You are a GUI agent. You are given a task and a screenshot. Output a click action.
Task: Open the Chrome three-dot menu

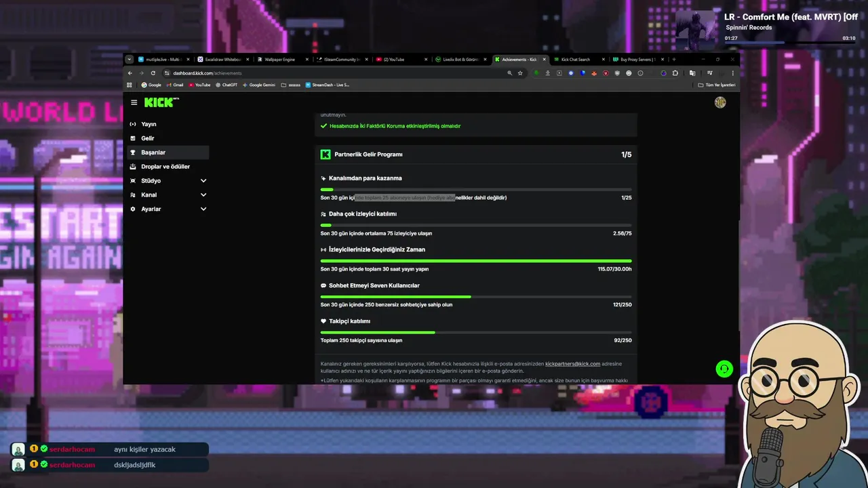tap(732, 73)
